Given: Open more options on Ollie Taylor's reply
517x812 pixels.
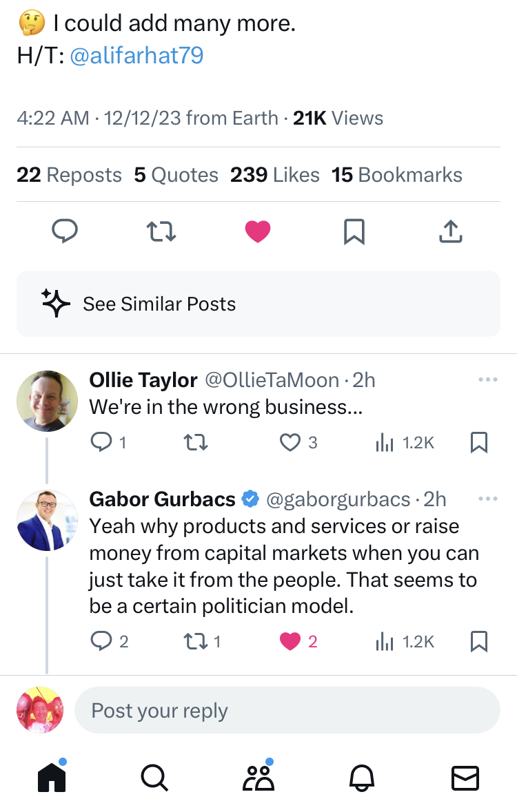Looking at the screenshot, I should pyautogui.click(x=487, y=379).
